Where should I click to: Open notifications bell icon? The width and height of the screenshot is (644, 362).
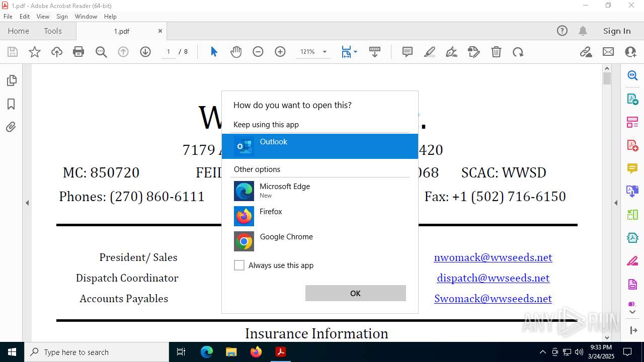point(583,31)
